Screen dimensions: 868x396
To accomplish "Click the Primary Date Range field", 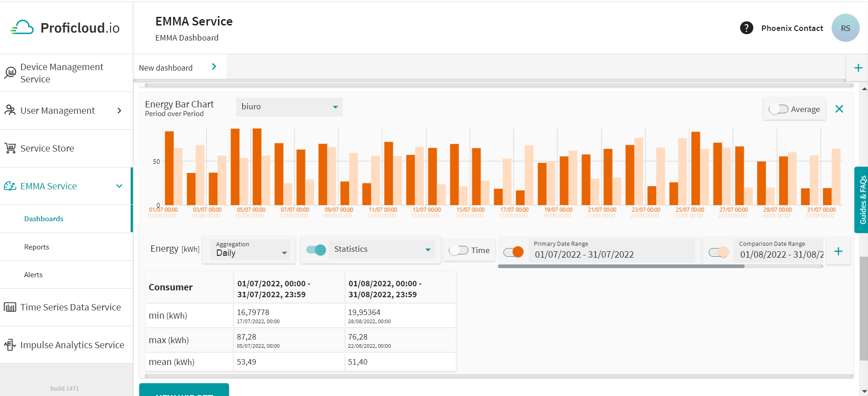I will click(x=611, y=250).
